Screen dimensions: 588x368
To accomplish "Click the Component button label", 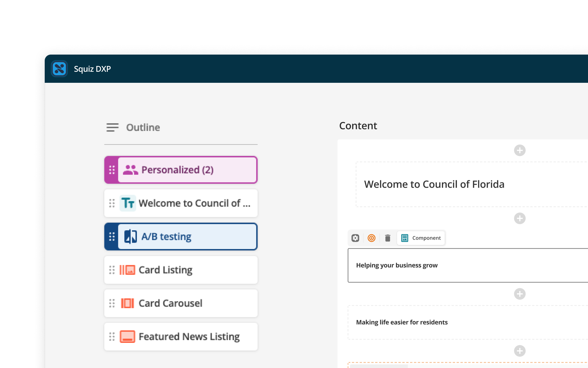I will (x=426, y=238).
